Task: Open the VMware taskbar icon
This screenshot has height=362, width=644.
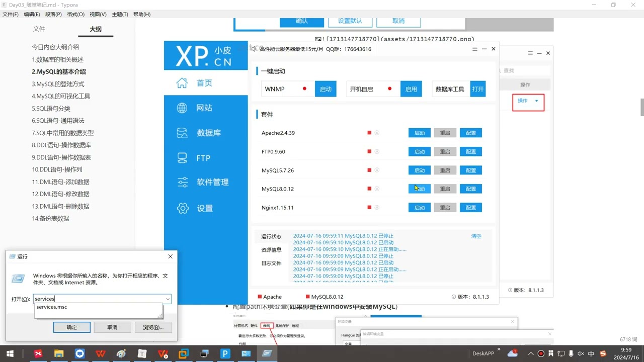Action: pos(184,353)
